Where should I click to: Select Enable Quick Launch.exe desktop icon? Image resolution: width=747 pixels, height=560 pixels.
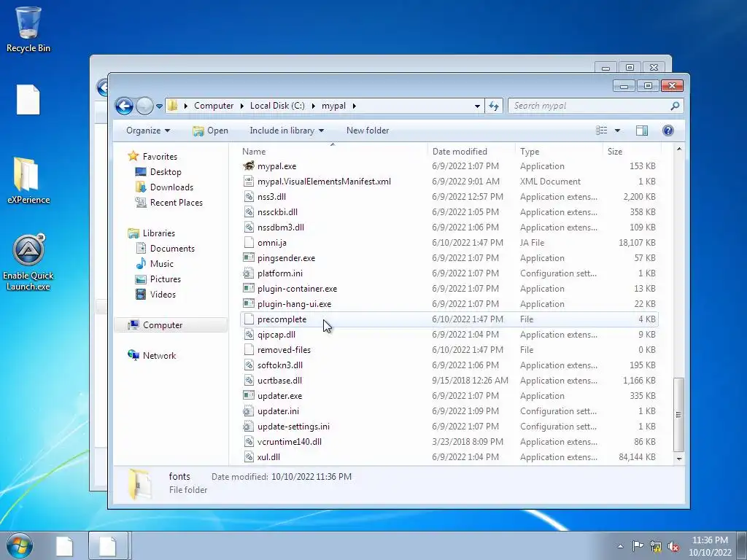coord(28,262)
